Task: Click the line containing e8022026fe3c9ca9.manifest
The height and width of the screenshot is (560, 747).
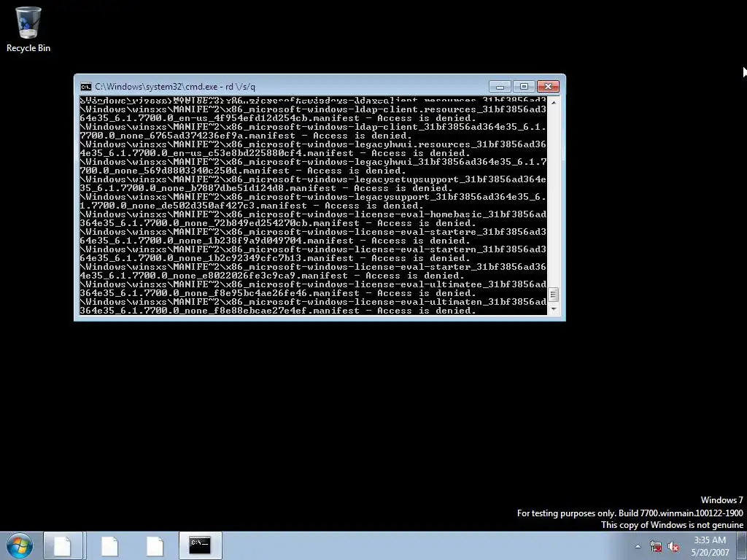Action: [272, 276]
